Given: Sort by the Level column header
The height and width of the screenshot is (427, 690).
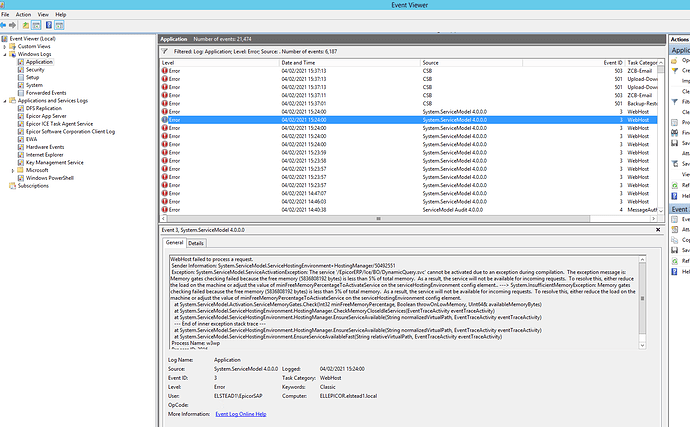Looking at the screenshot, I should coord(219,63).
